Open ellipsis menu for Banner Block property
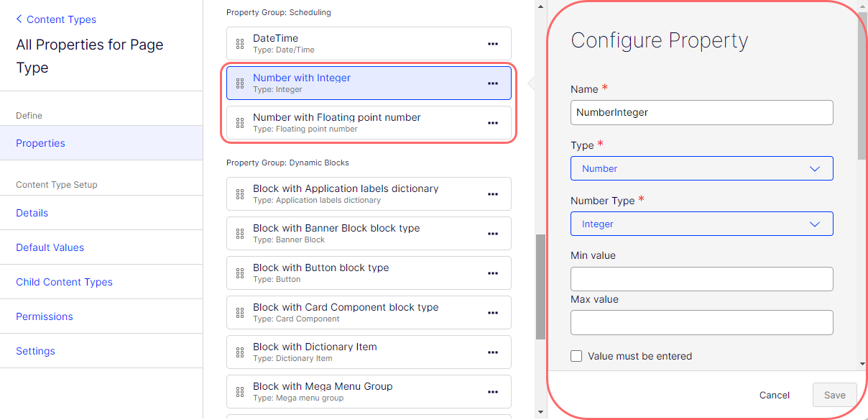The height and width of the screenshot is (420, 868). tap(493, 234)
